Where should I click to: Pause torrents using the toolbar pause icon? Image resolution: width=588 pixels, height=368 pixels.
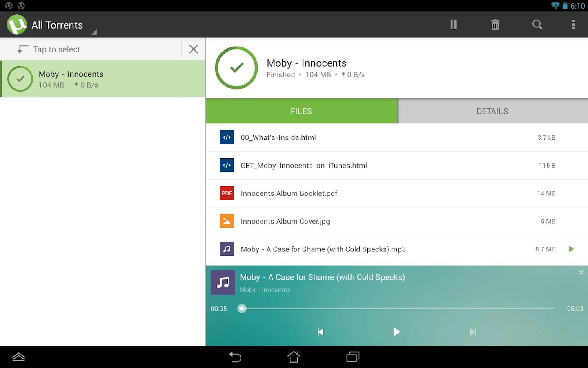click(x=453, y=25)
